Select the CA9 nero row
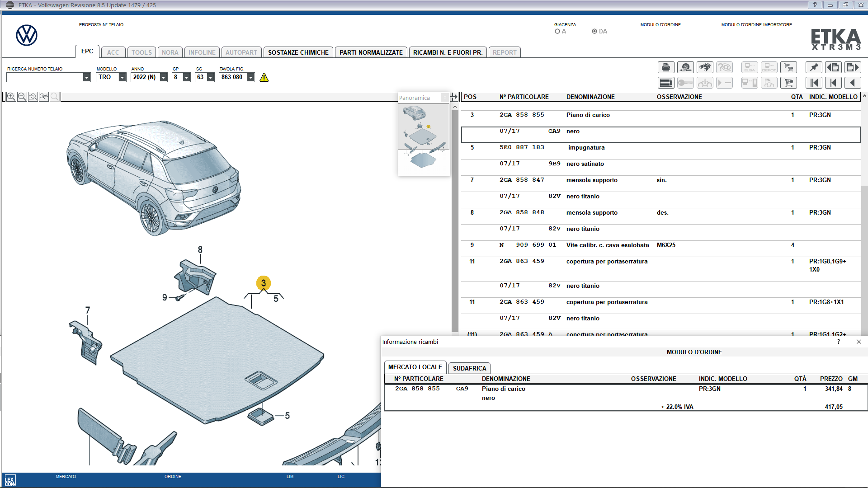This screenshot has width=868, height=488. 660,135
